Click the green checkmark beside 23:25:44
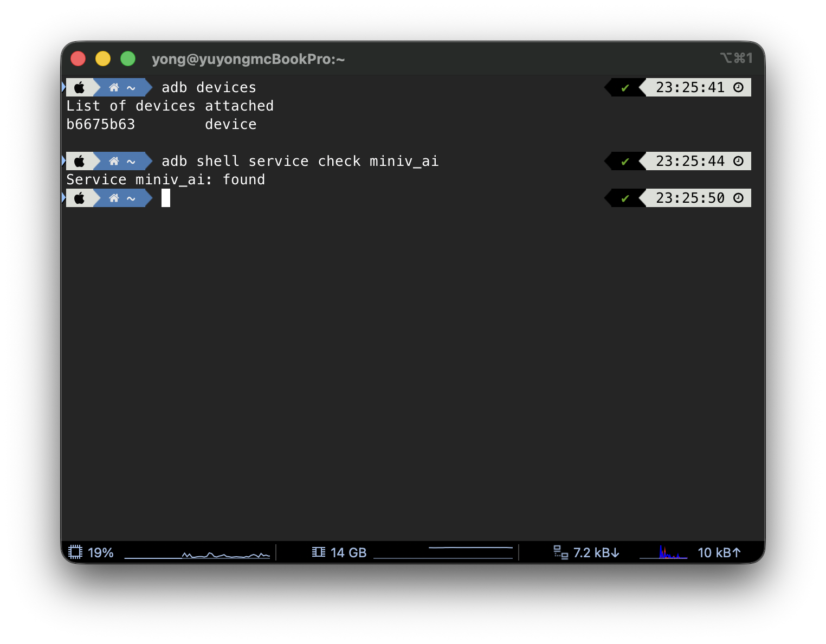The width and height of the screenshot is (826, 644). tap(625, 162)
